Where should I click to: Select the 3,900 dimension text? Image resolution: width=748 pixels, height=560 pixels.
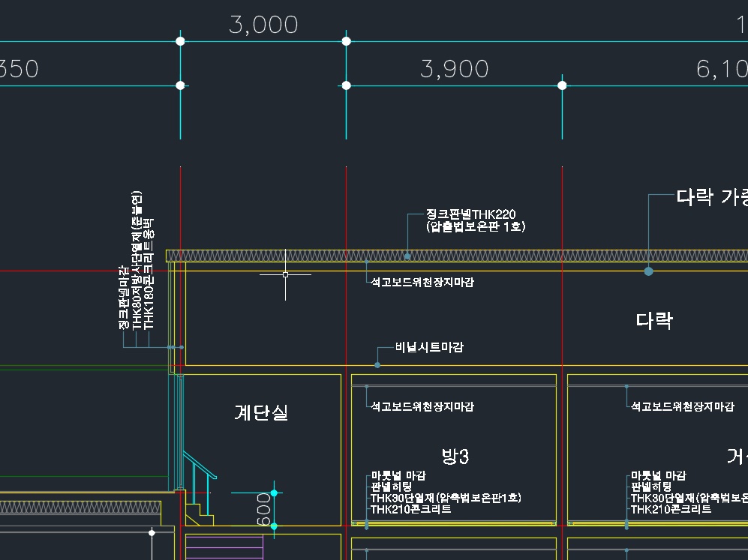(455, 70)
